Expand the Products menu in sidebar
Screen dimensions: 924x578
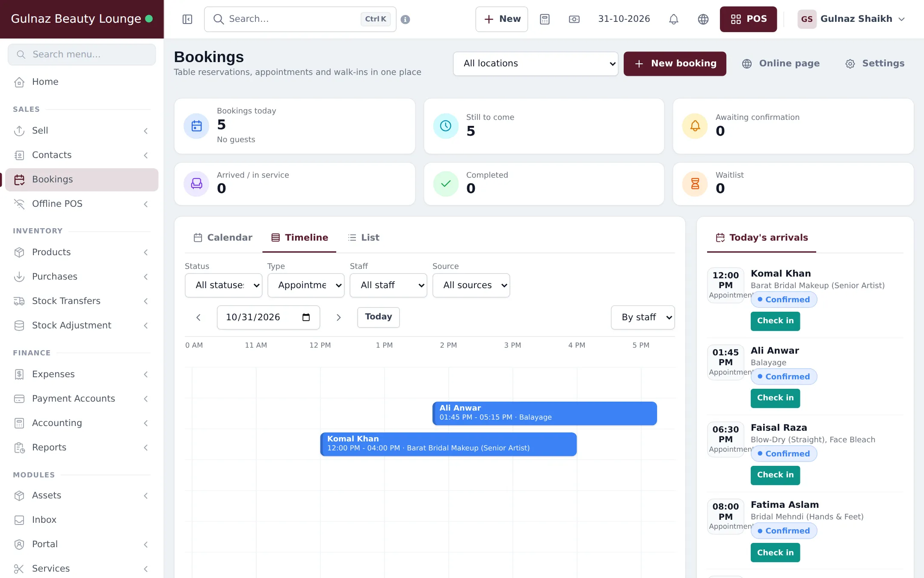point(81,252)
